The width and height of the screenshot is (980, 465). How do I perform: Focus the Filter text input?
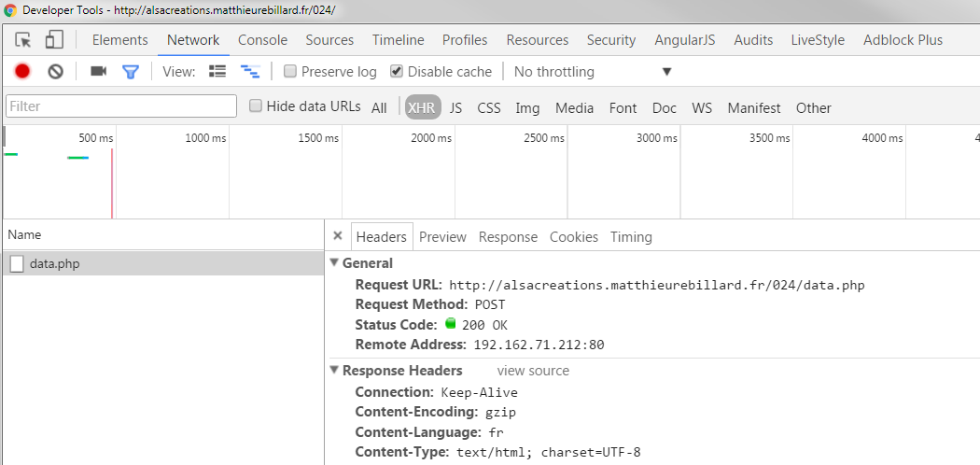pyautogui.click(x=121, y=106)
